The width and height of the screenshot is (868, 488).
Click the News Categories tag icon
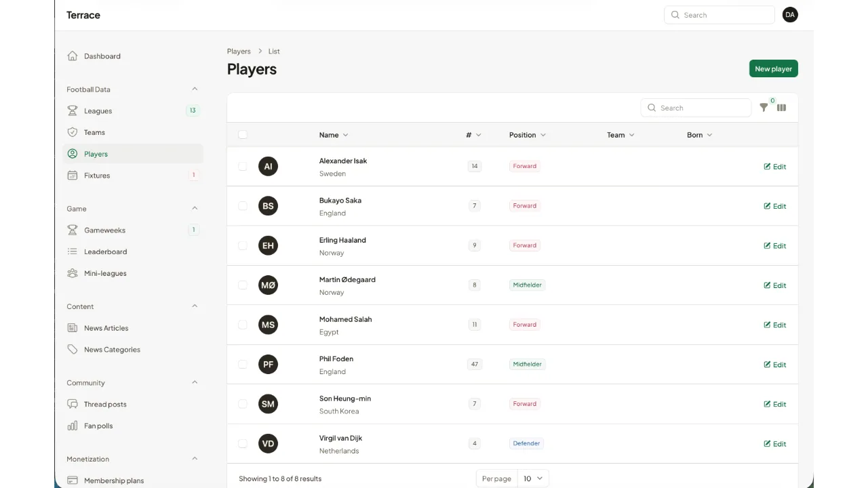[x=73, y=350]
